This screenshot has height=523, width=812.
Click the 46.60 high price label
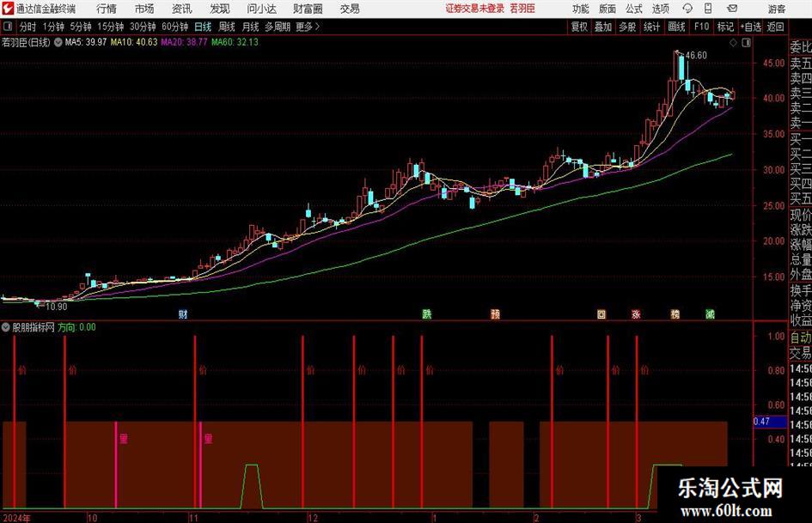696,56
